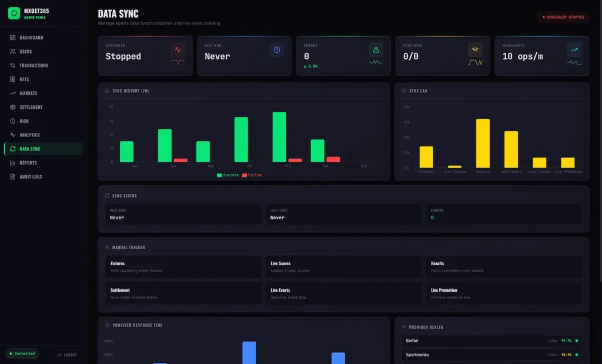Navigate to Settlement in the sidebar

43,107
